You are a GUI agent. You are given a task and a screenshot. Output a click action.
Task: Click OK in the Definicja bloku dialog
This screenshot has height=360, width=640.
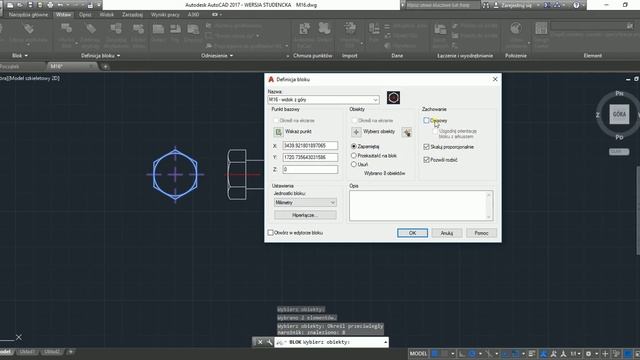click(x=412, y=233)
